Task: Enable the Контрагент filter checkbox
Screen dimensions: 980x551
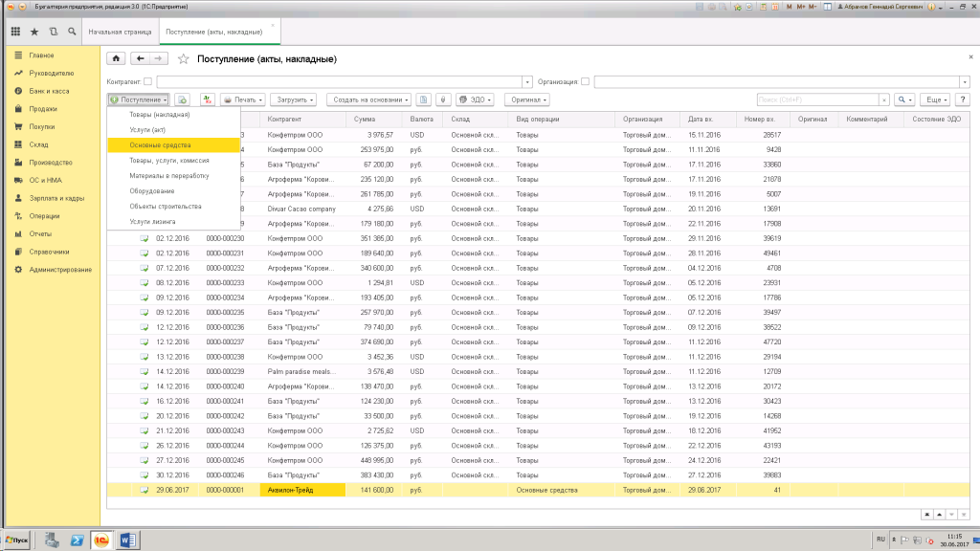Action: pyautogui.click(x=147, y=82)
